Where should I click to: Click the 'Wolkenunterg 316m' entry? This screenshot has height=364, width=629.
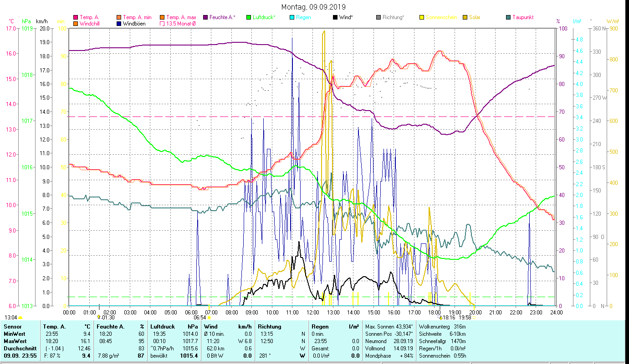pos(442,327)
